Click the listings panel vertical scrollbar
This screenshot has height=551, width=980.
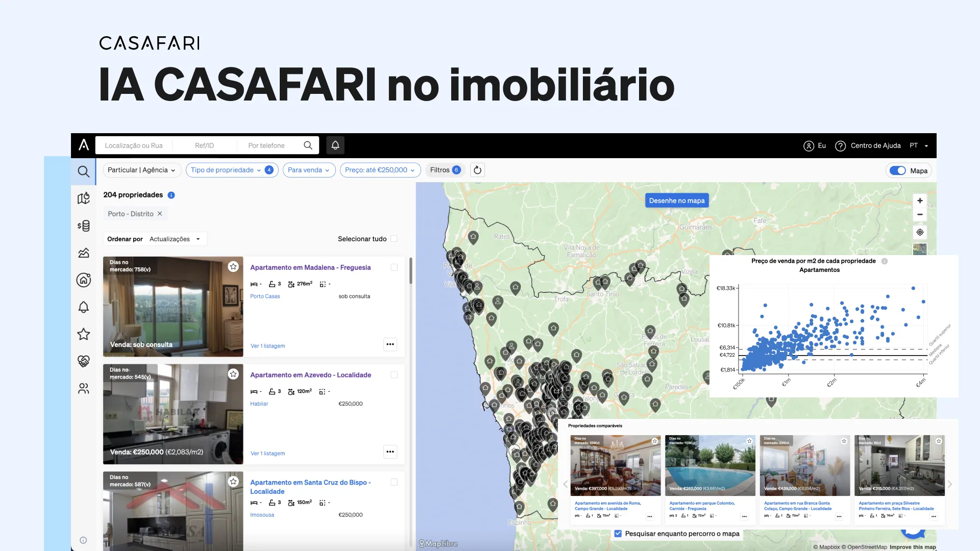[411, 270]
